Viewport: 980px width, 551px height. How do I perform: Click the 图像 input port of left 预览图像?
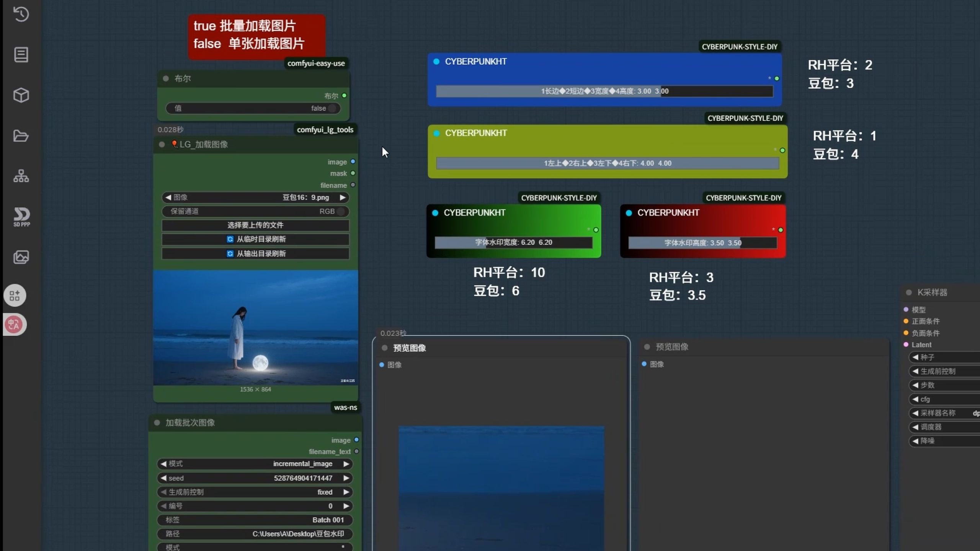coord(382,365)
